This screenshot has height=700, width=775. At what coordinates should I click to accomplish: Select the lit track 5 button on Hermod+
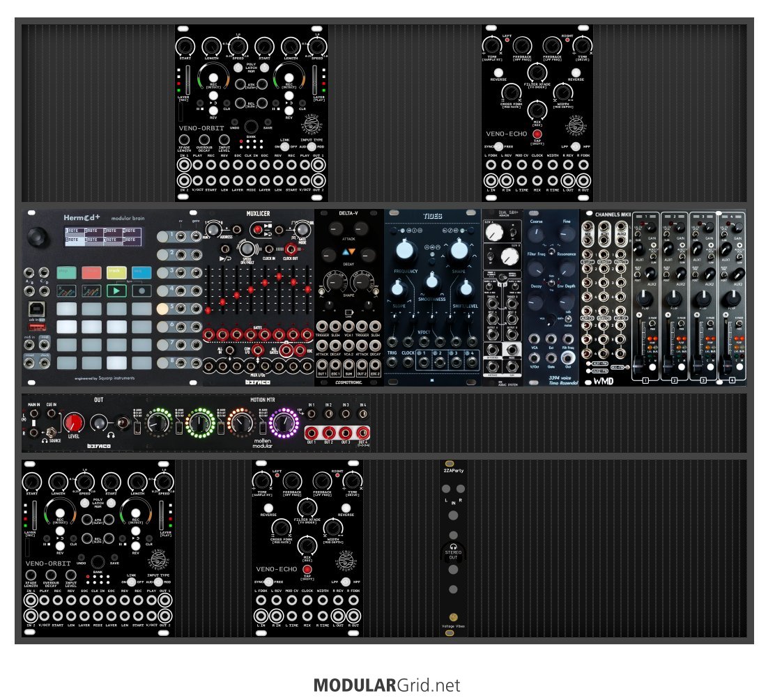[x=162, y=309]
